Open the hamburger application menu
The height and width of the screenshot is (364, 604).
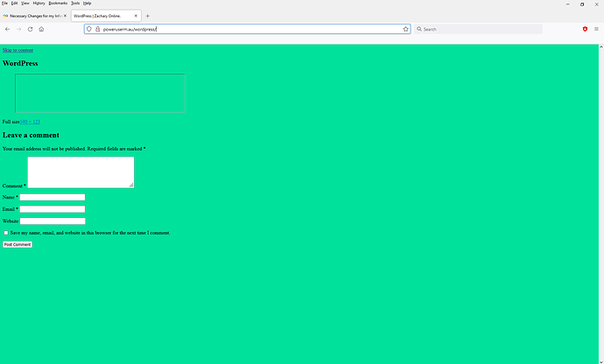(x=596, y=29)
